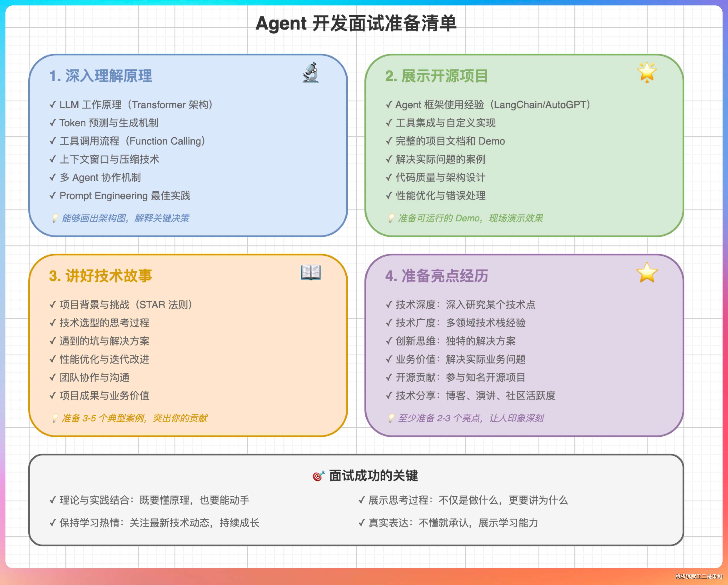728x585 pixels.
Task: Click the microscope icon in section 1
Action: pos(310,73)
